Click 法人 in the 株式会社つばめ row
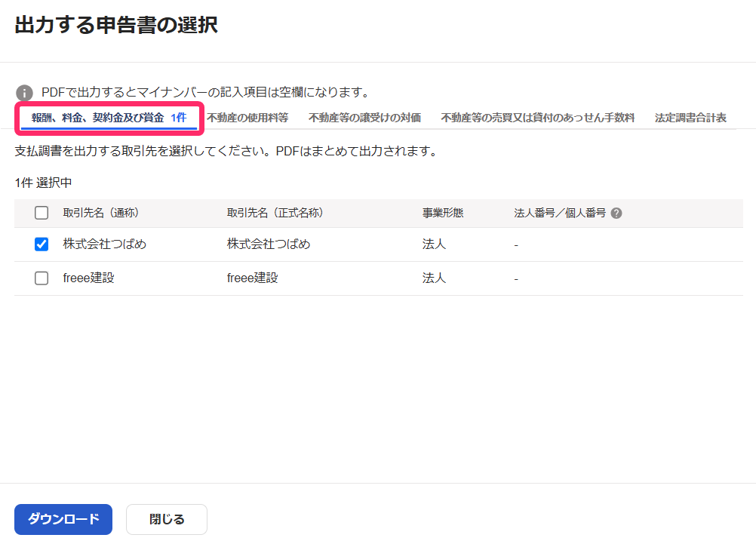 coord(434,244)
